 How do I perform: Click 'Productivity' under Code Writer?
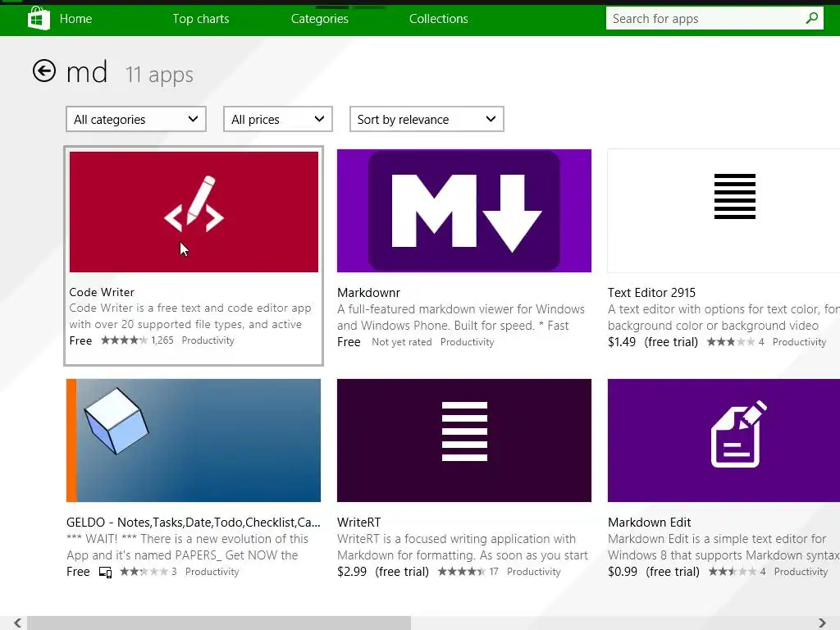[208, 340]
